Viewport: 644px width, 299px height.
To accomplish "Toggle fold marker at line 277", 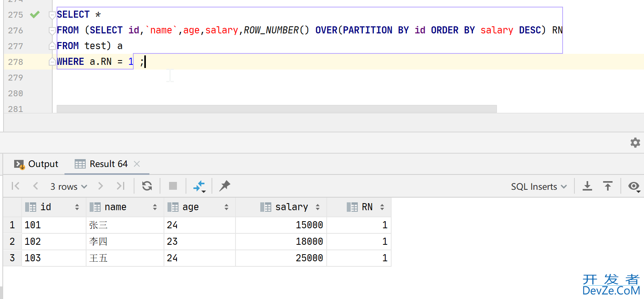I will [52, 46].
